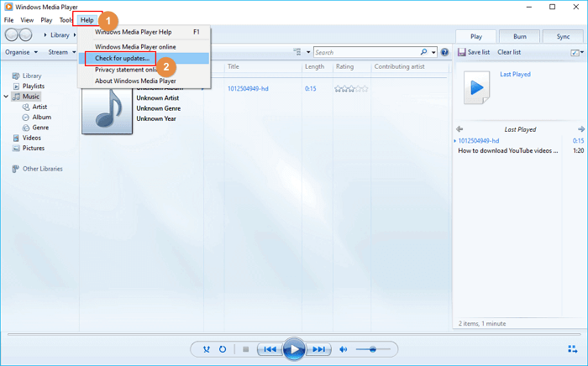588x366 pixels.
Task: Stop playback with the stop button
Action: point(245,349)
